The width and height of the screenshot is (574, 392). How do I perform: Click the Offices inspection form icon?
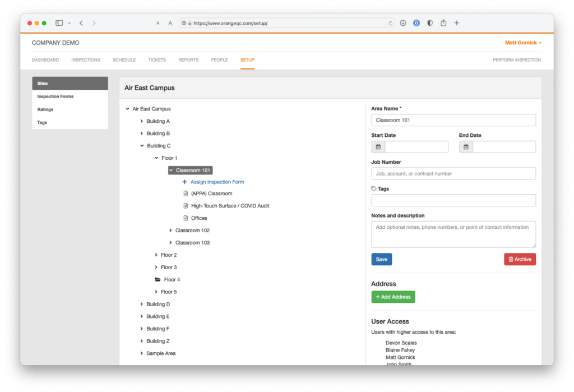(x=186, y=218)
